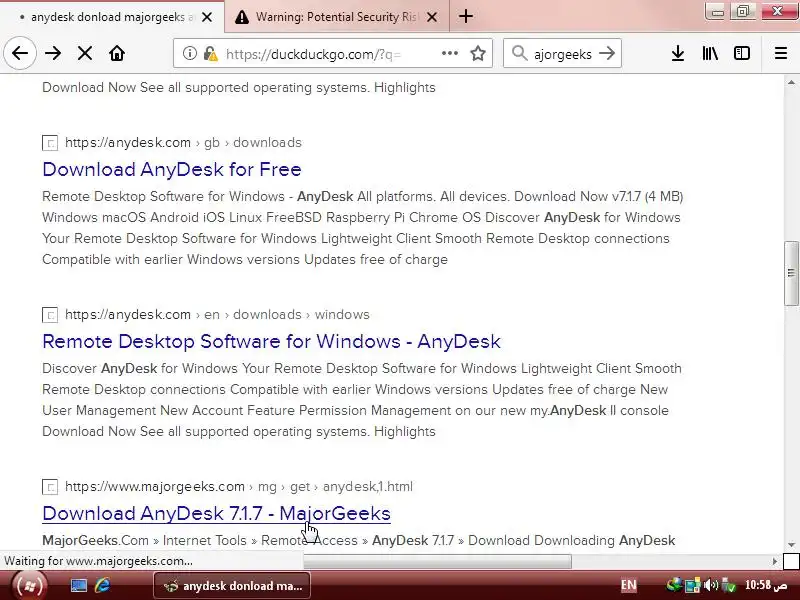Open a new tab with plus button

(465, 16)
